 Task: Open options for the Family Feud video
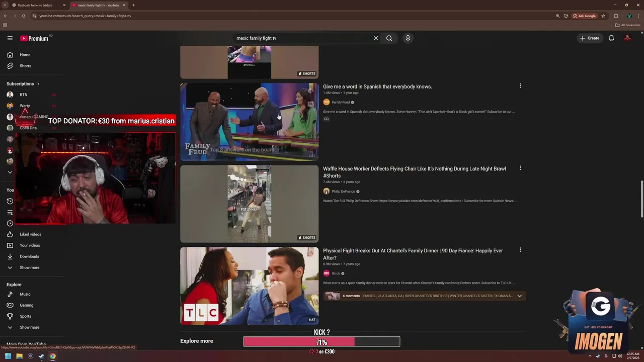tap(520, 86)
